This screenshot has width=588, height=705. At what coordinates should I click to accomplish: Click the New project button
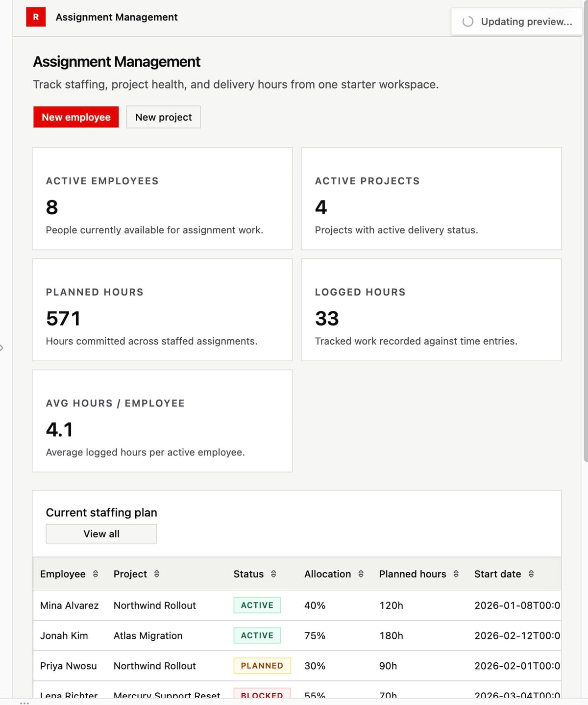163,117
